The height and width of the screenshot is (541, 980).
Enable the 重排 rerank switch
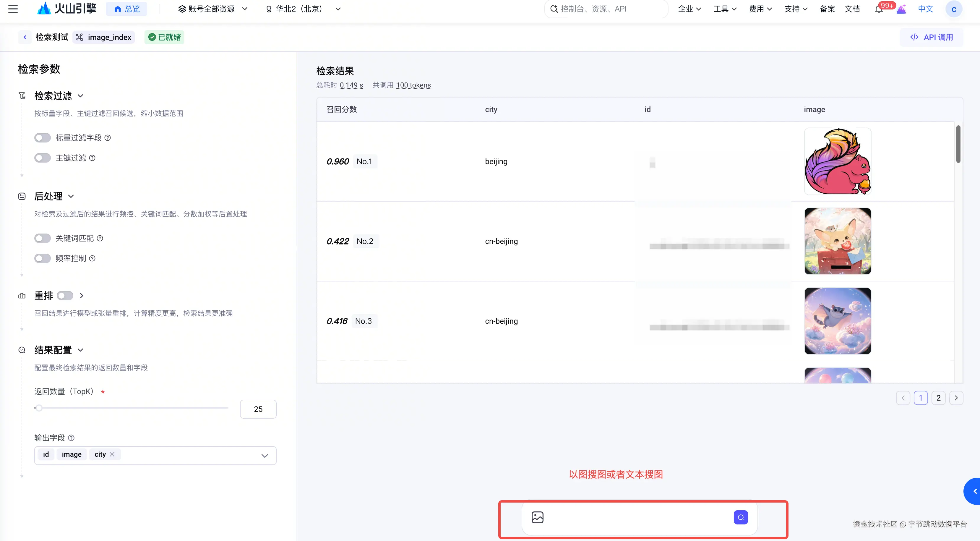[65, 295]
